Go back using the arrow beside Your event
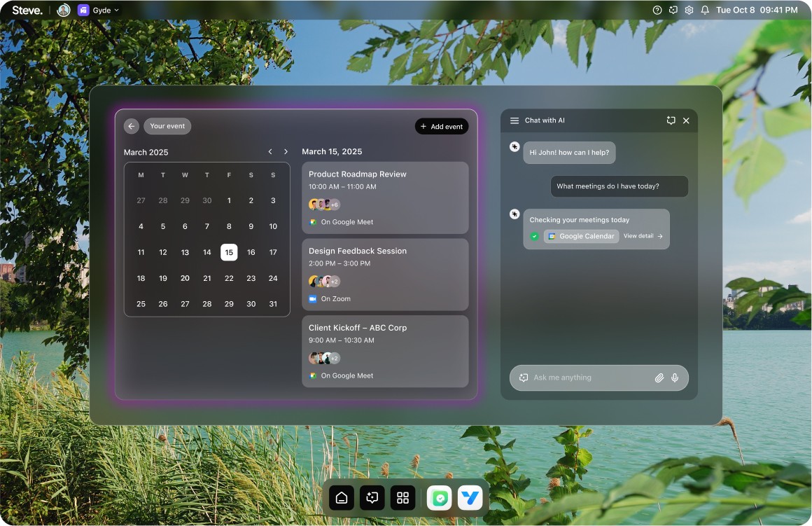The image size is (812, 526). pyautogui.click(x=132, y=126)
